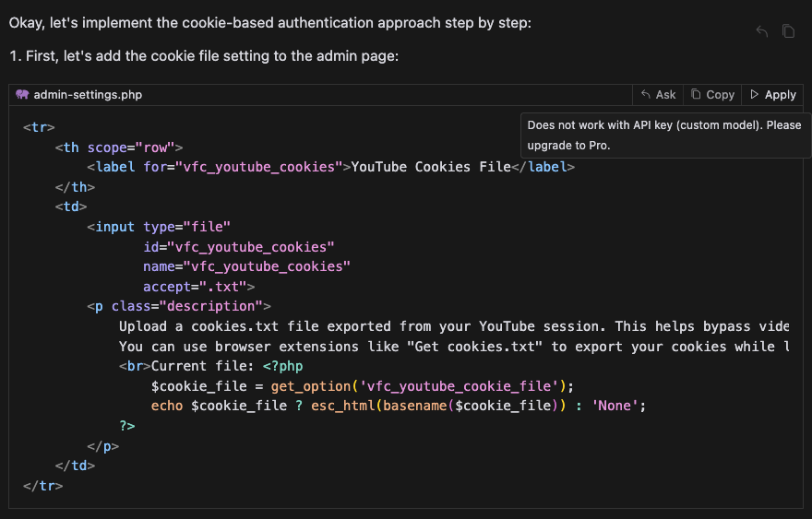
Task: Click the step text "First, let's add the cookie file setting"
Action: point(204,56)
